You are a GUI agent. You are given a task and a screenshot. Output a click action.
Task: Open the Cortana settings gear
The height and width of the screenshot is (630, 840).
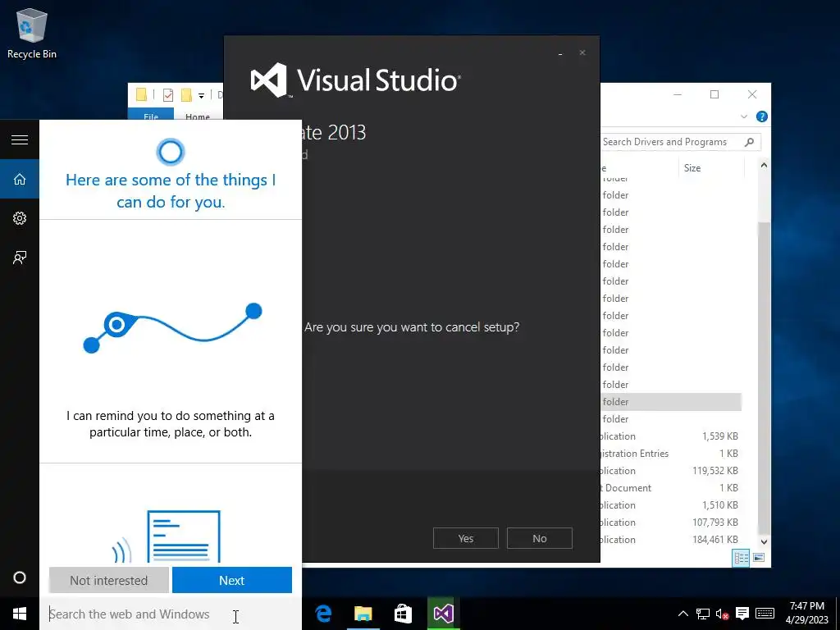pyautogui.click(x=20, y=218)
